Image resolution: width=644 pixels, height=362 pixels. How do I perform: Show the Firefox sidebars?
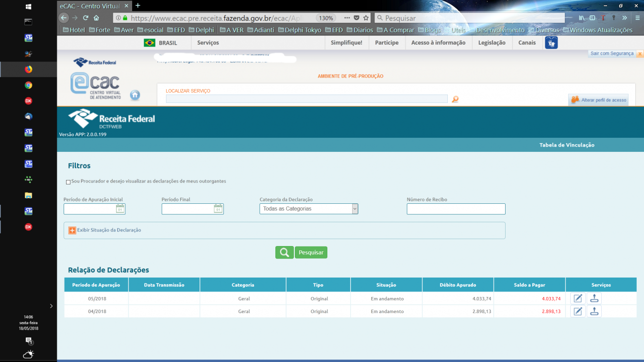click(592, 18)
